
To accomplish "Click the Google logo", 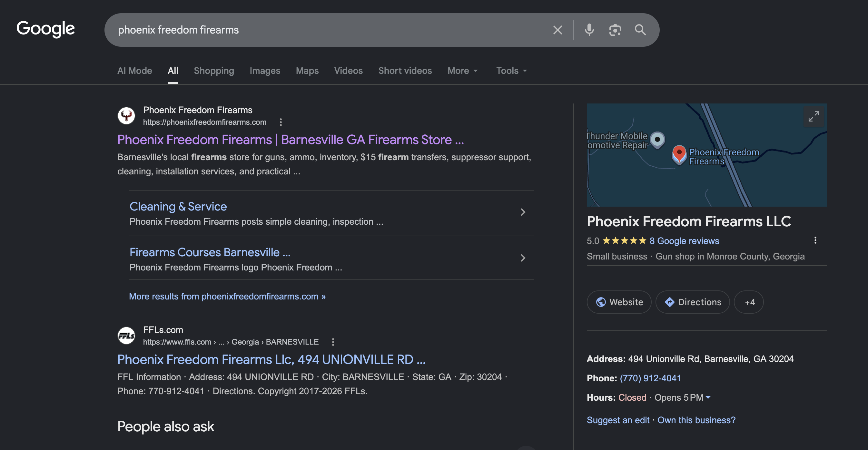I will tap(45, 29).
